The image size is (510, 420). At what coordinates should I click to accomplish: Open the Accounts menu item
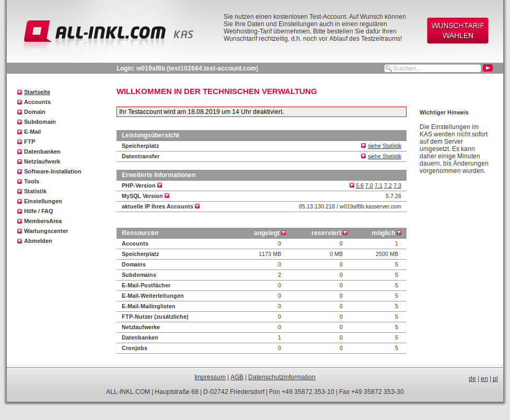[38, 102]
